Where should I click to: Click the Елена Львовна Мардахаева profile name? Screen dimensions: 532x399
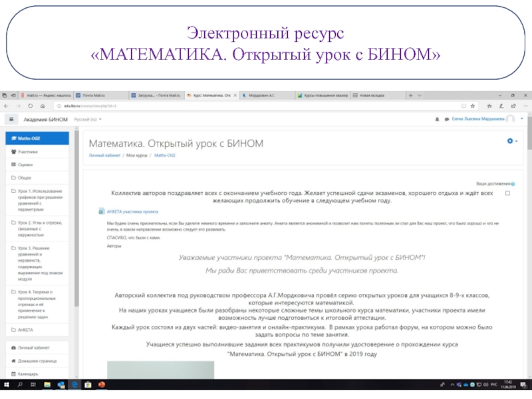tap(478, 119)
